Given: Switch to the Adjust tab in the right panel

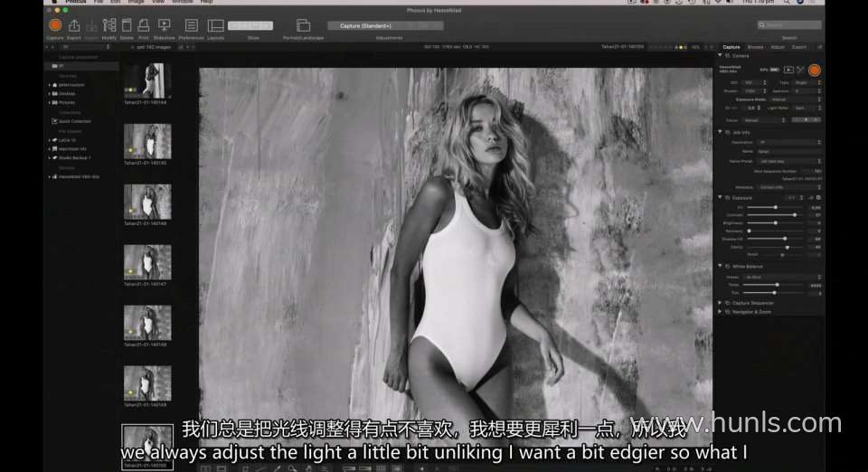Looking at the screenshot, I should pos(778,47).
